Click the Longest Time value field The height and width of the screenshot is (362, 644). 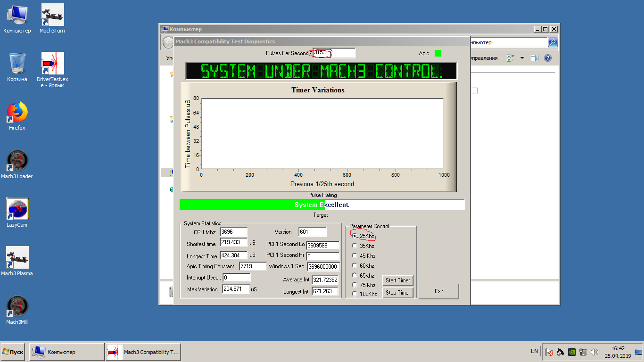click(233, 255)
